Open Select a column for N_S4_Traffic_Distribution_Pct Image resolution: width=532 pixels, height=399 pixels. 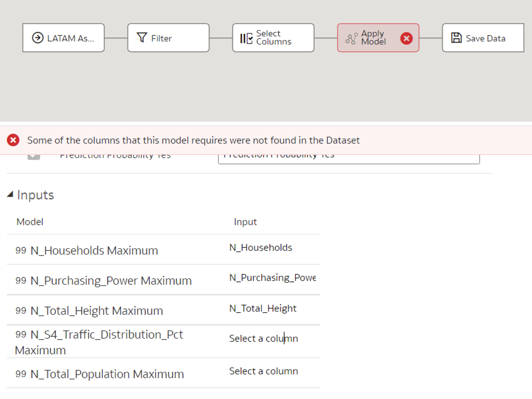[x=264, y=338]
